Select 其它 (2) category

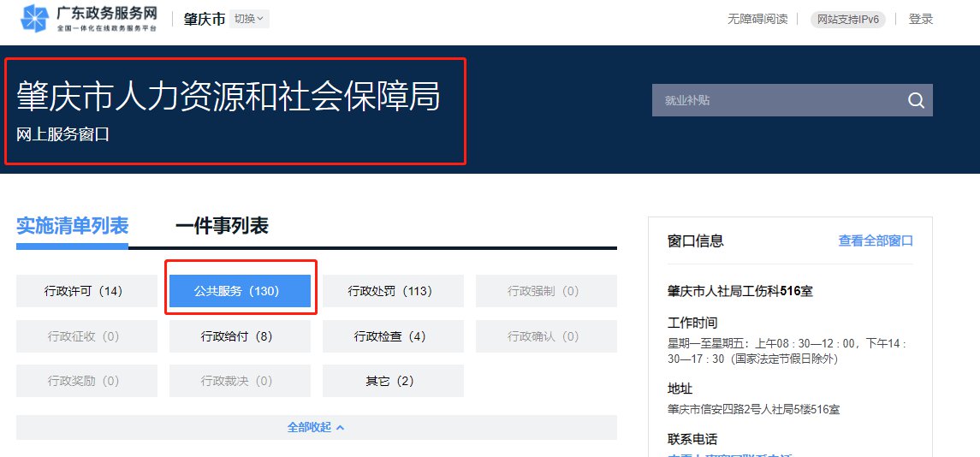(x=393, y=381)
